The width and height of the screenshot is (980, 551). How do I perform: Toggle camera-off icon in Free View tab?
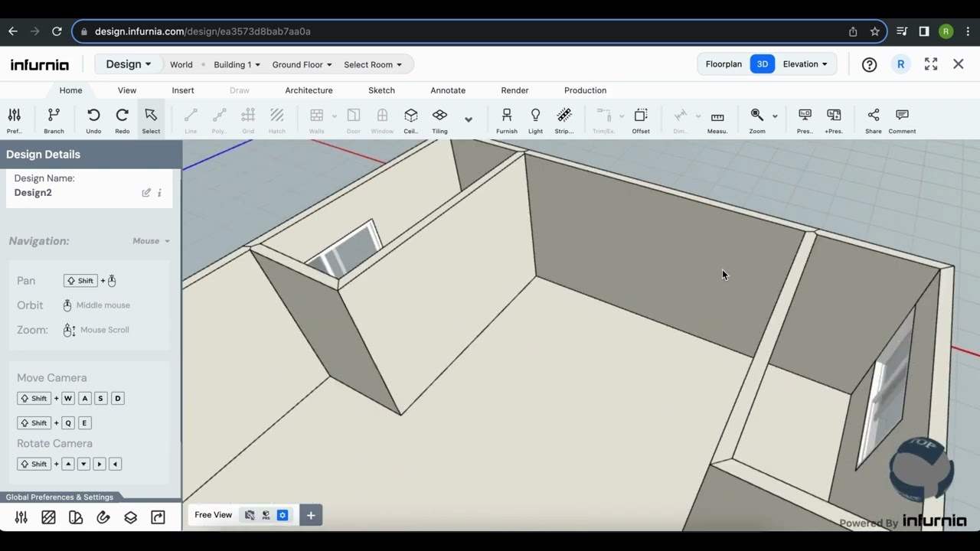250,515
